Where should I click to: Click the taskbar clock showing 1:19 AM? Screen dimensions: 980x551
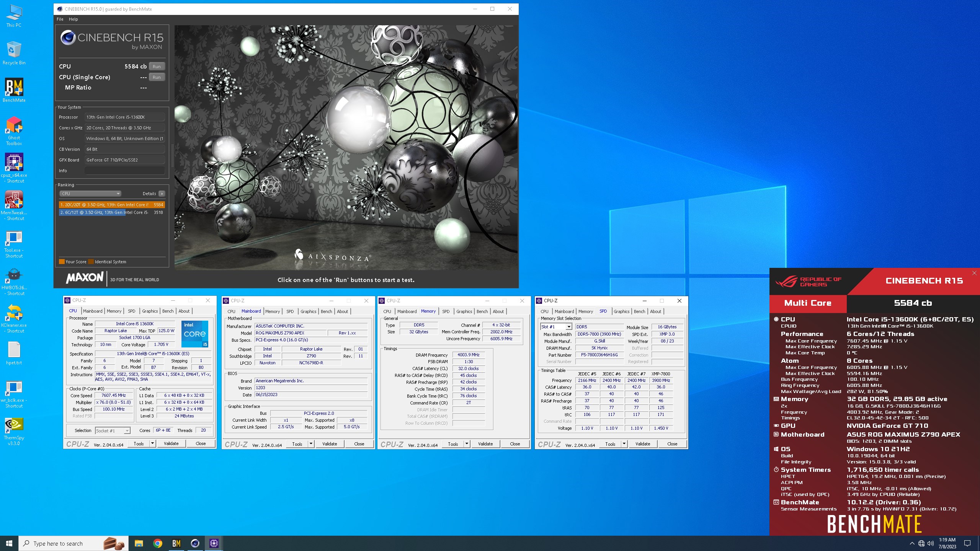point(947,543)
